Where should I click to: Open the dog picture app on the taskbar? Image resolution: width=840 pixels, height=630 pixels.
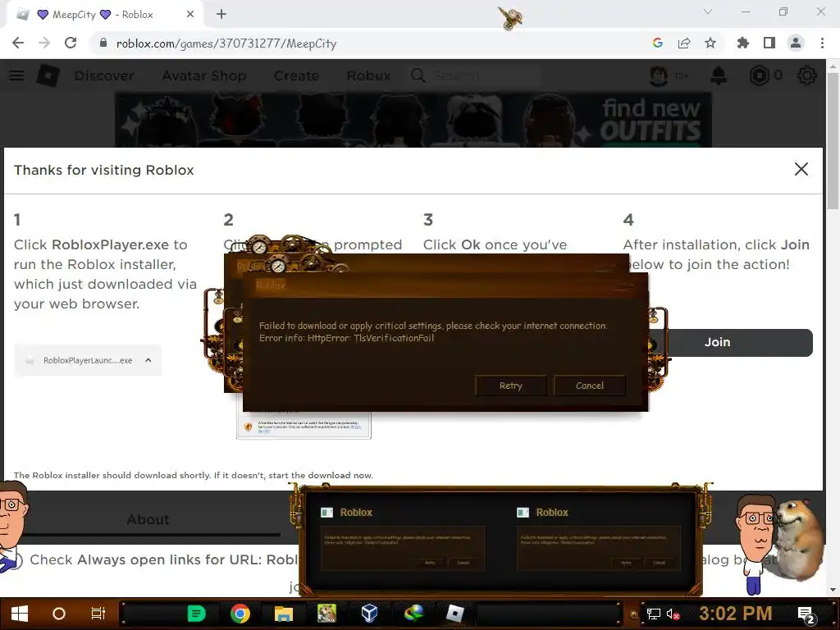click(x=326, y=614)
